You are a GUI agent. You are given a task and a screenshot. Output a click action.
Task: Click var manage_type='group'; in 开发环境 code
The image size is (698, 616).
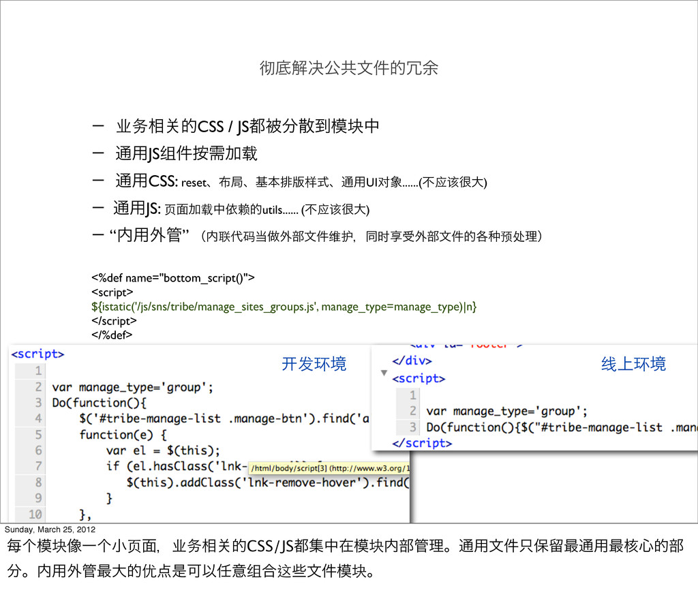[x=133, y=387]
